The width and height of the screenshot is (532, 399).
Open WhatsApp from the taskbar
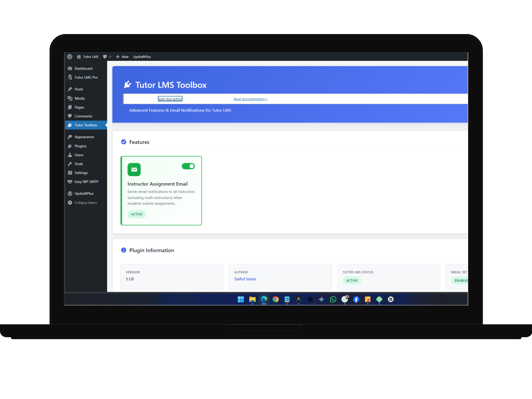point(333,299)
